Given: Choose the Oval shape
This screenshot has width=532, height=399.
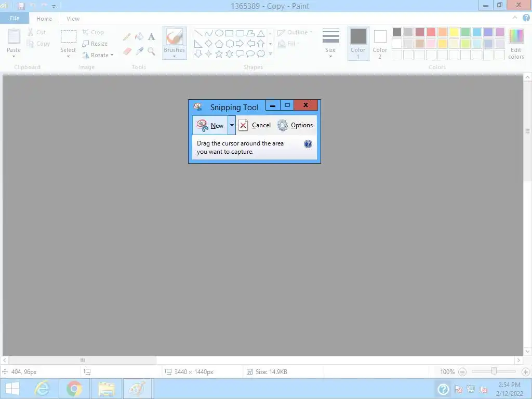Looking at the screenshot, I should [219, 33].
